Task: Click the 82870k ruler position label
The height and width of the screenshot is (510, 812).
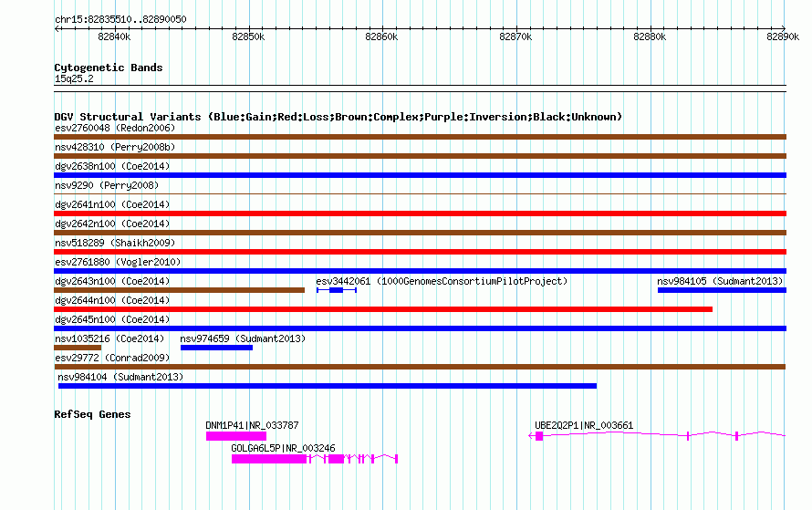Action: pos(515,36)
